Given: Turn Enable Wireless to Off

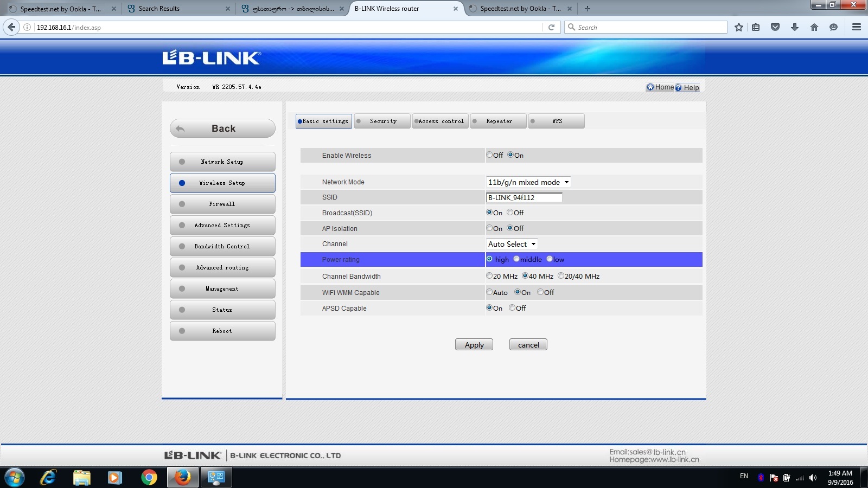Looking at the screenshot, I should 489,155.
